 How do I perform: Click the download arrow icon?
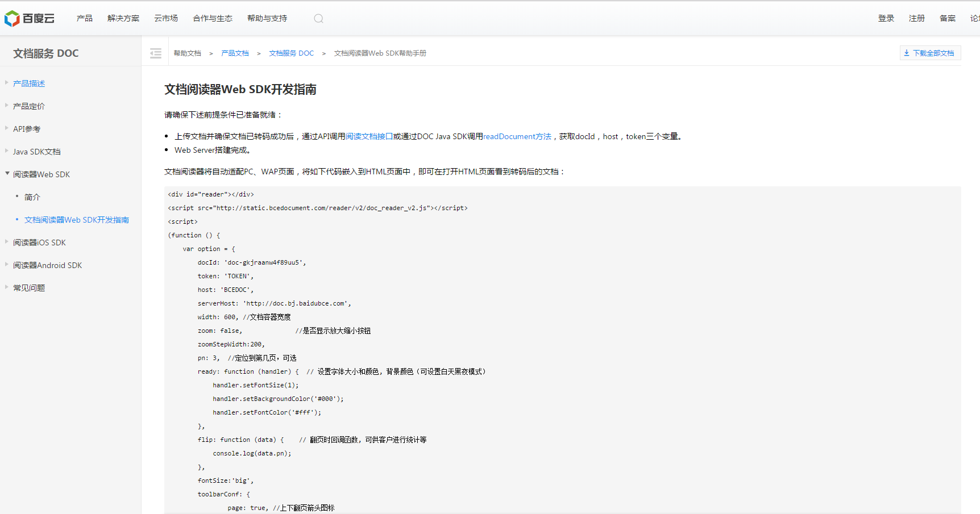(907, 53)
